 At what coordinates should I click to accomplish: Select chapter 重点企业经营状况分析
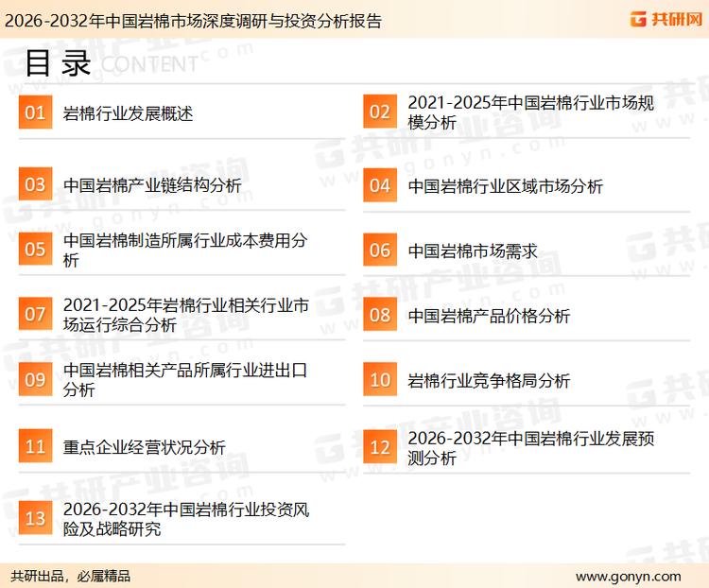click(145, 447)
